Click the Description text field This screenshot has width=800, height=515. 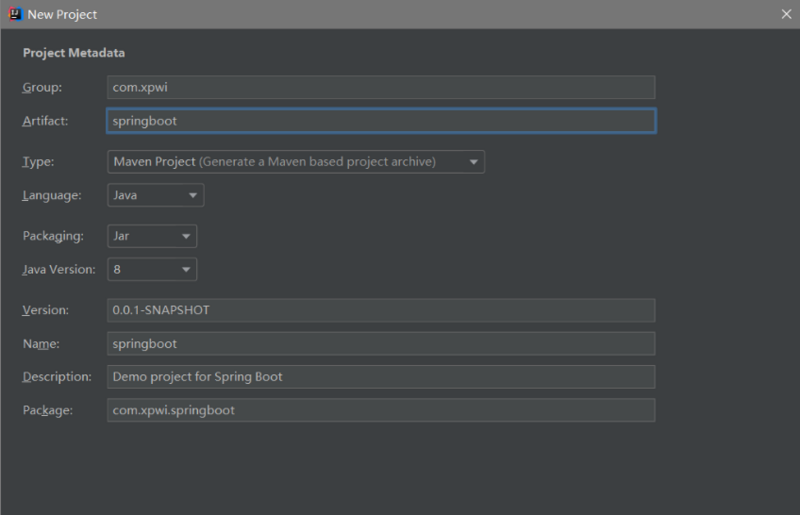(380, 377)
